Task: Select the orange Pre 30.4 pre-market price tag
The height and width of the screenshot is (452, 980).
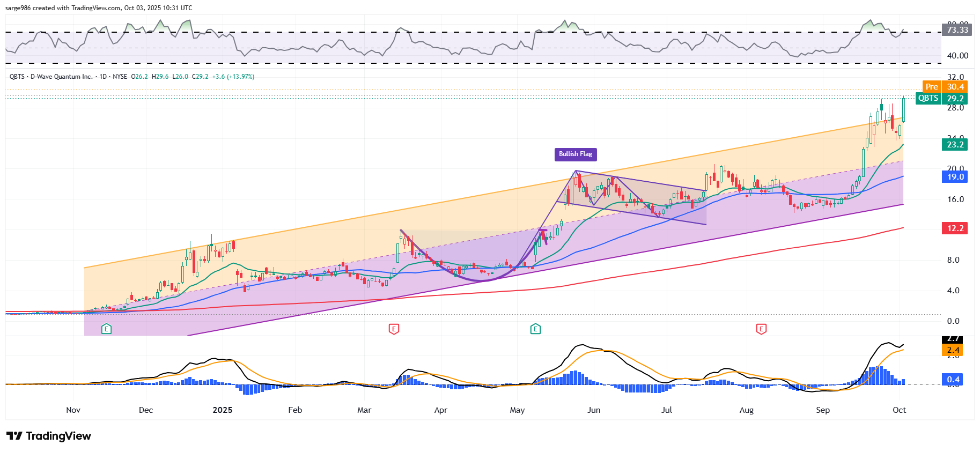Action: (945, 87)
